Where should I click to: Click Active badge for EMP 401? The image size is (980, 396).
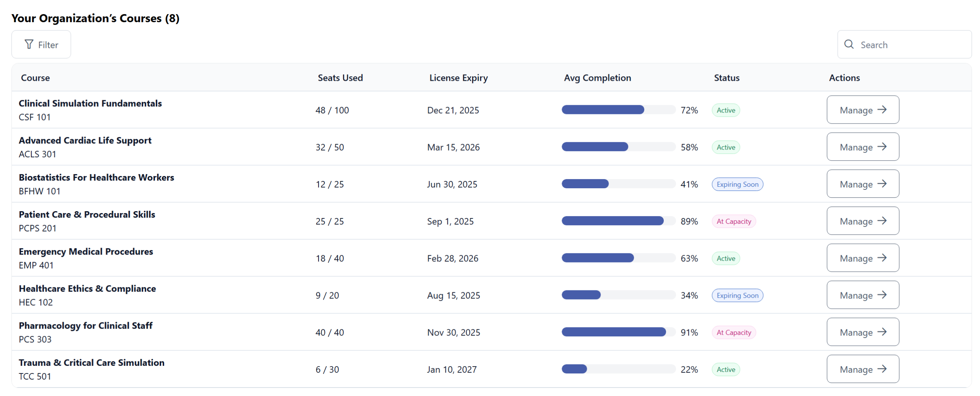[726, 259]
